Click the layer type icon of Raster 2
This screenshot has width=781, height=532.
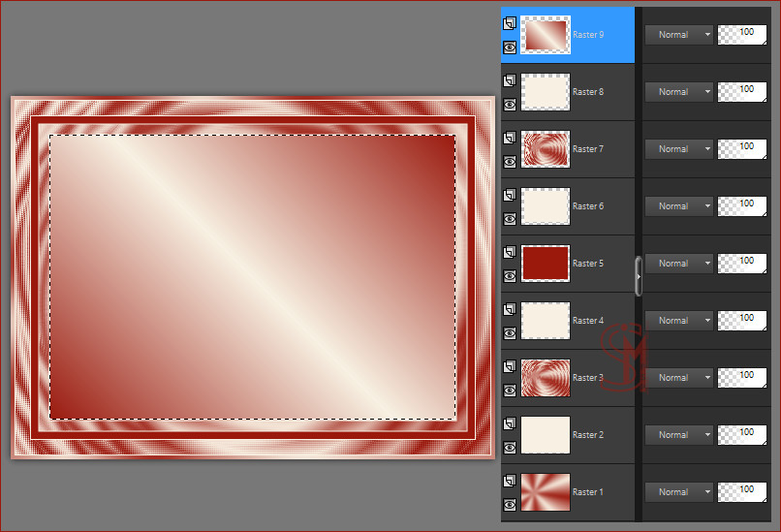[510, 423]
